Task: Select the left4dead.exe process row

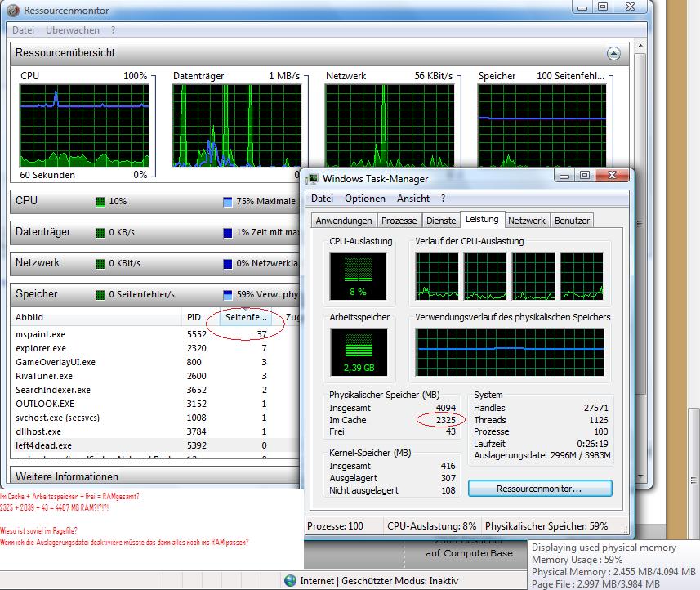Action: click(x=154, y=445)
